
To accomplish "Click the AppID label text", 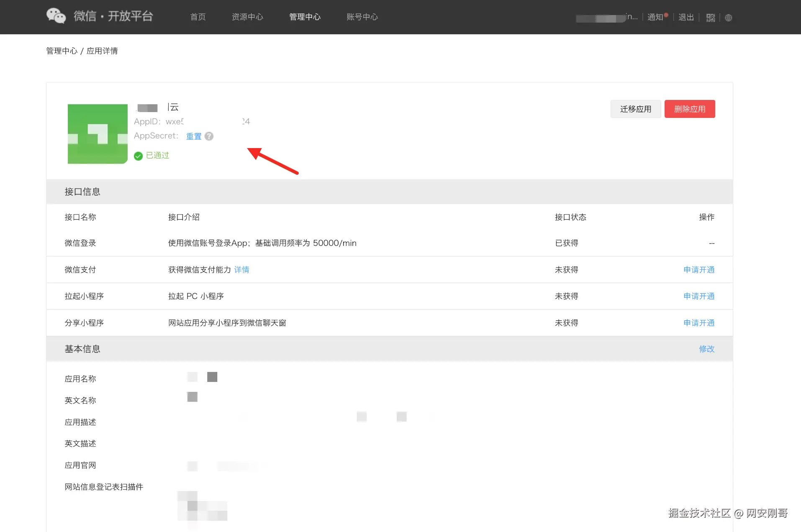I will [x=147, y=121].
